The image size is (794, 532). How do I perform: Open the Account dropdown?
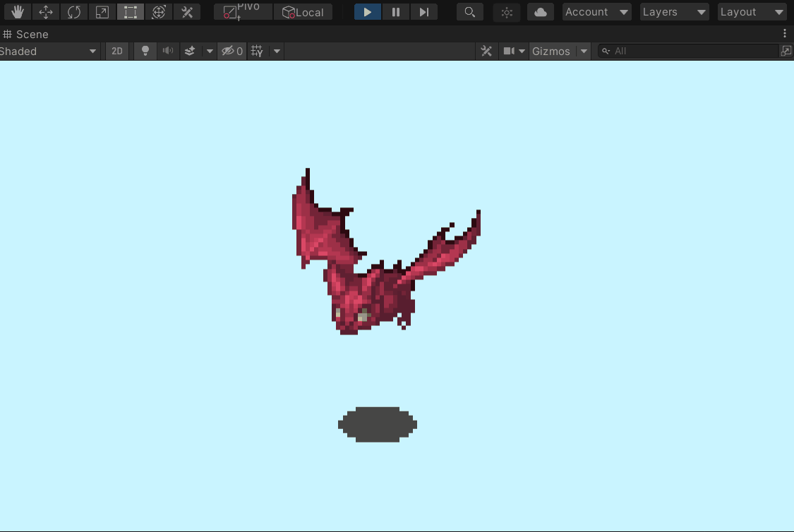[596, 12]
